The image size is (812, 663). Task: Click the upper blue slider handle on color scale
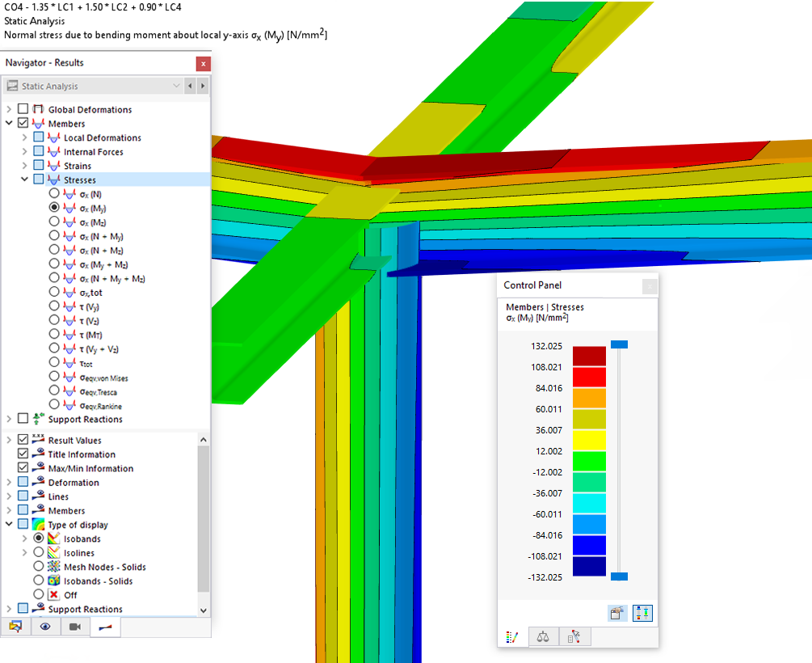coord(619,344)
